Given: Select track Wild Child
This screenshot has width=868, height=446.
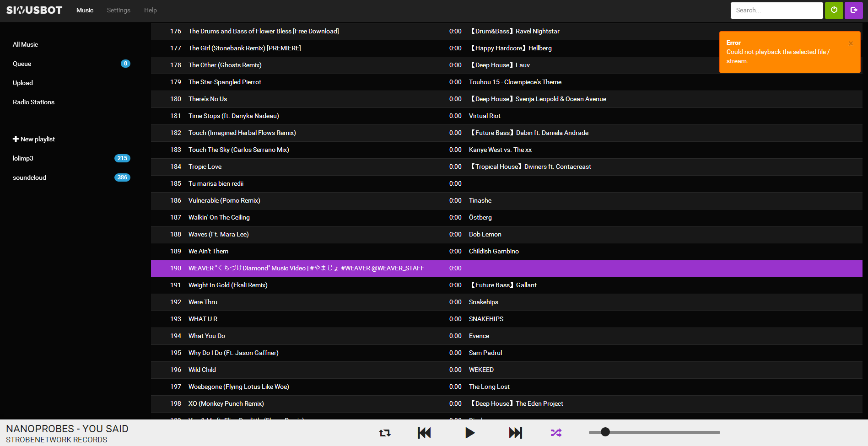Looking at the screenshot, I should coord(507,370).
